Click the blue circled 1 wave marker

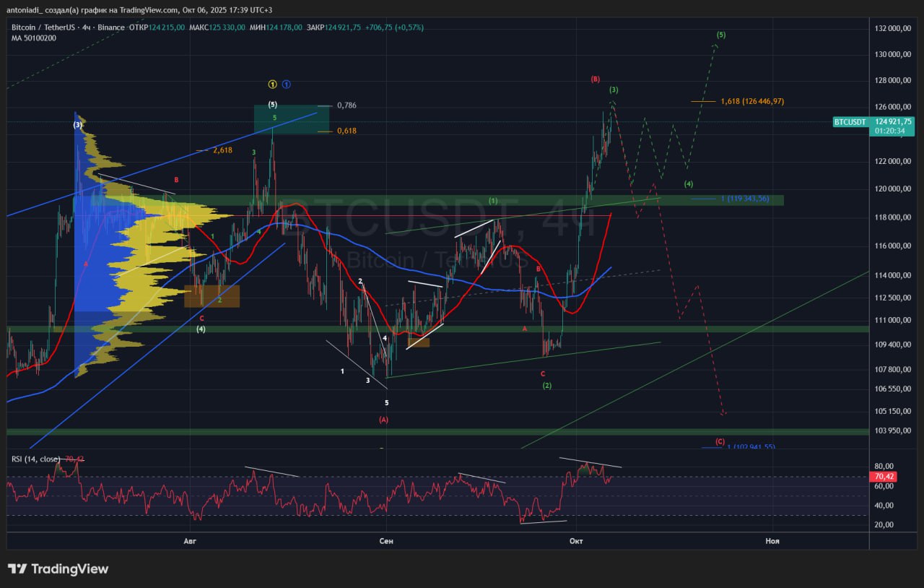click(287, 85)
